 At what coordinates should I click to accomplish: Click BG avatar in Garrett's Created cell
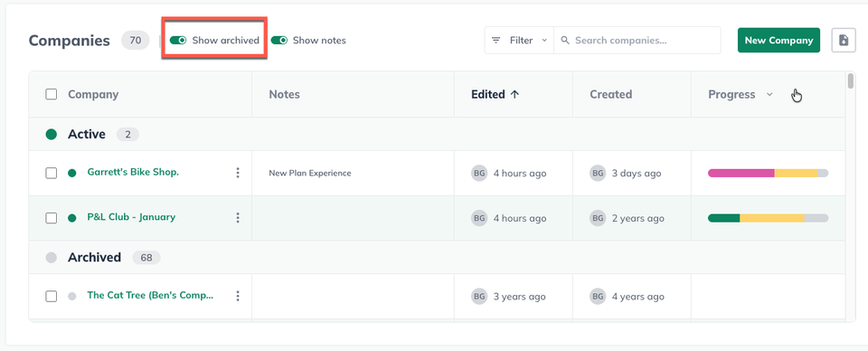(x=598, y=174)
